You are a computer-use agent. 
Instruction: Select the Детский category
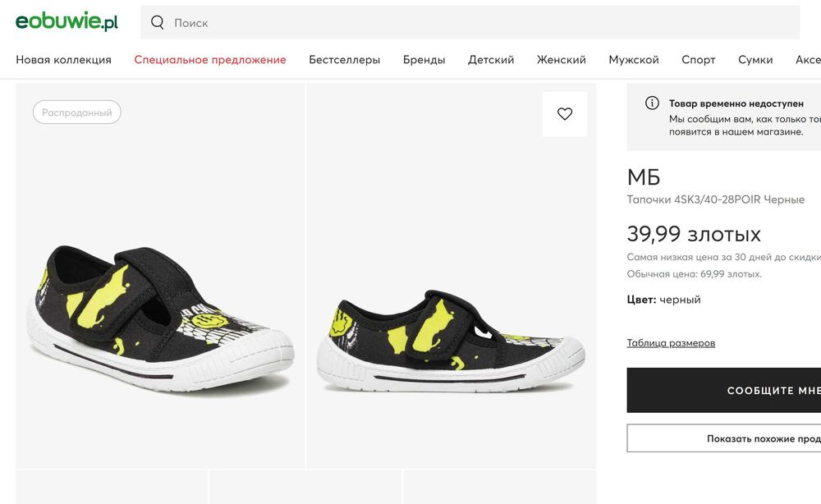click(x=491, y=60)
